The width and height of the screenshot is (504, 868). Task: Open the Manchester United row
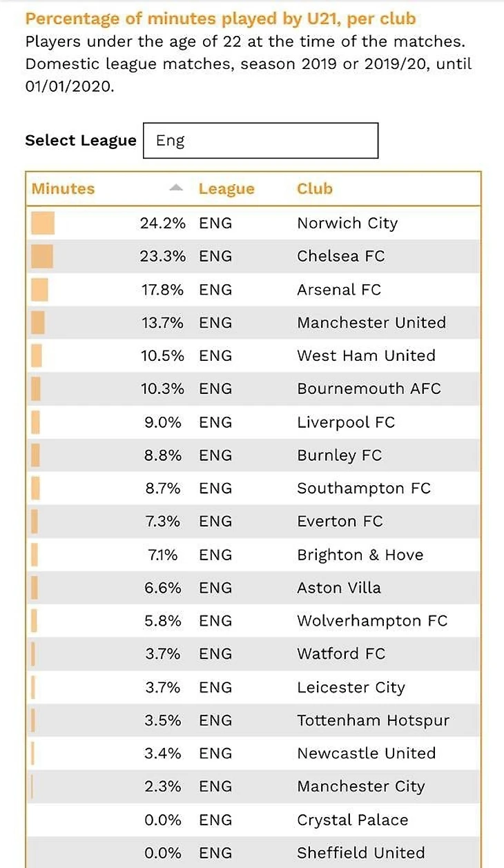point(371,323)
